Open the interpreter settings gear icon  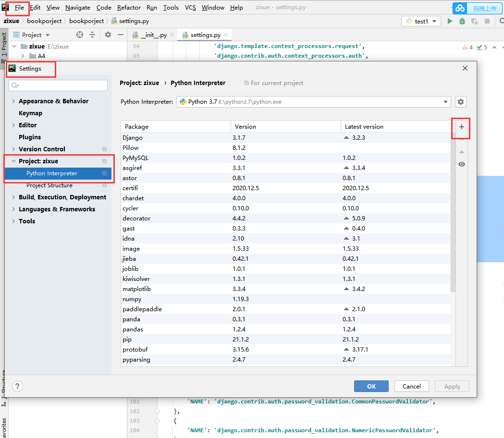(460, 102)
